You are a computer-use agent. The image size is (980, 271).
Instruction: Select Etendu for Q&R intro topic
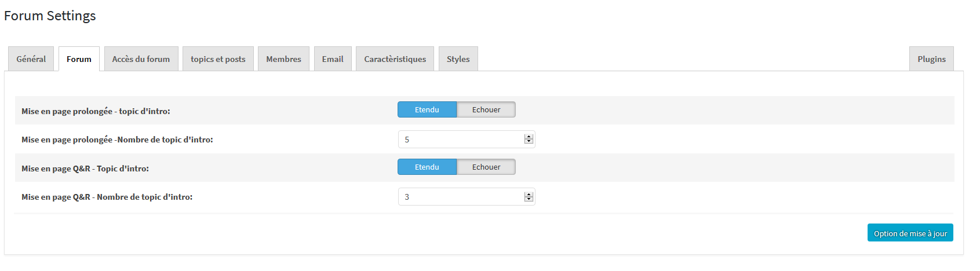(427, 167)
